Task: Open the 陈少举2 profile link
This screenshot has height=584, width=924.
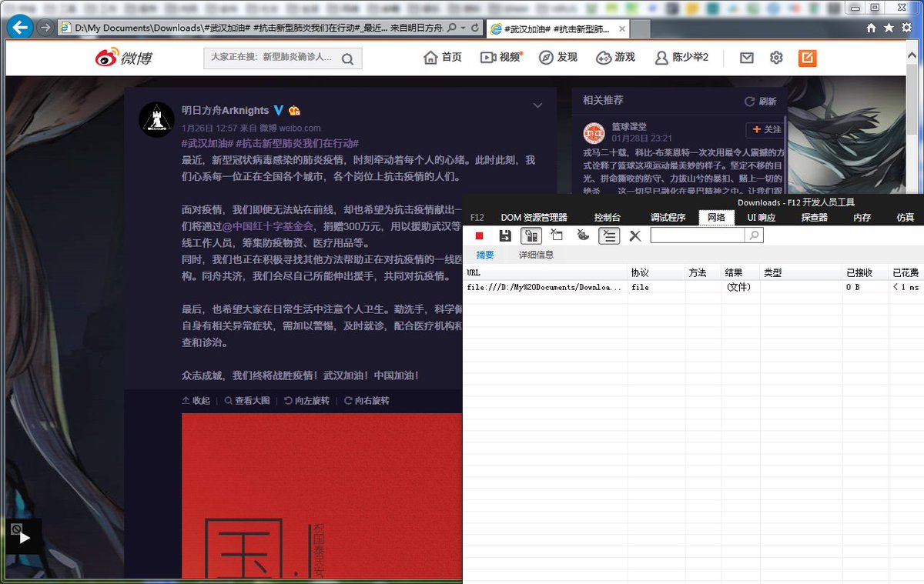Action: [681, 58]
